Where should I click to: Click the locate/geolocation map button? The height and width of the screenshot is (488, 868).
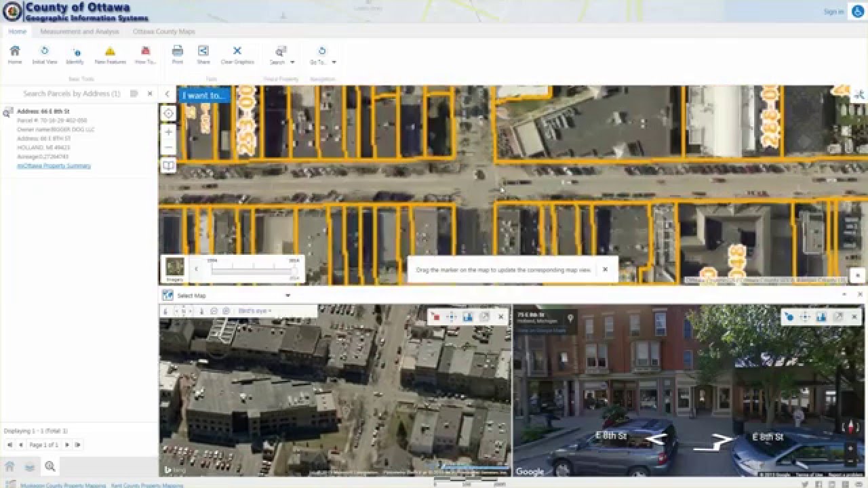coord(168,114)
